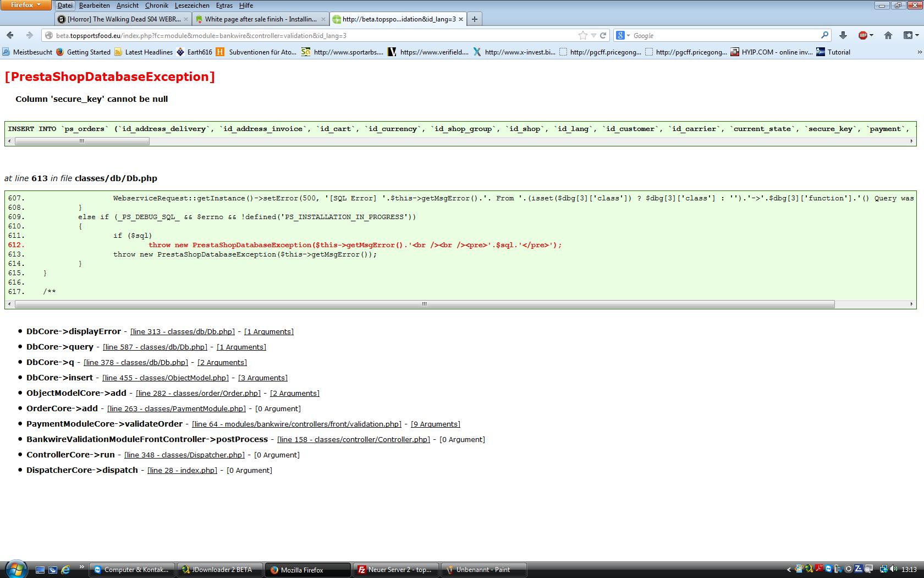Open the Meistbesucht bookmark
The width and height of the screenshot is (924, 578).
(28, 52)
